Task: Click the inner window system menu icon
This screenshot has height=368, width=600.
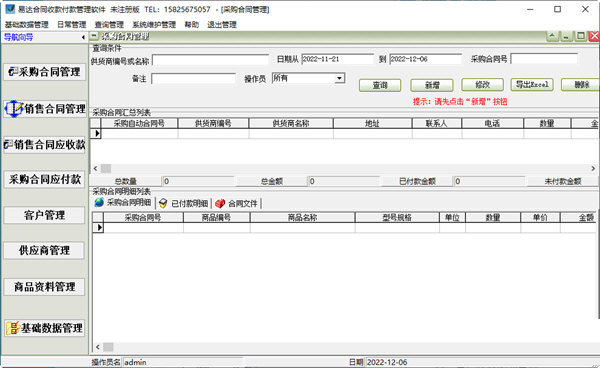Action: [94, 36]
